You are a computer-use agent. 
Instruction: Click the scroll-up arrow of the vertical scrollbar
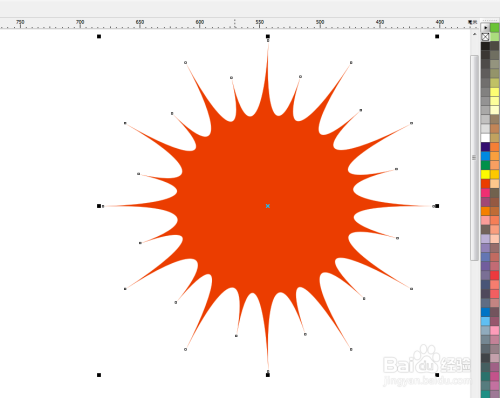point(474,34)
